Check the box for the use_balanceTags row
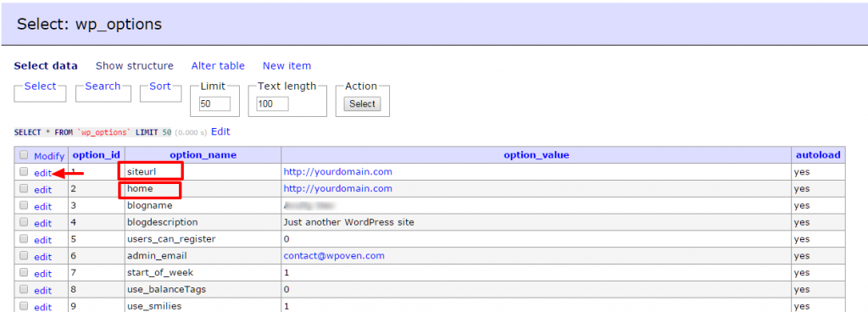The width and height of the screenshot is (868, 312). (x=23, y=289)
